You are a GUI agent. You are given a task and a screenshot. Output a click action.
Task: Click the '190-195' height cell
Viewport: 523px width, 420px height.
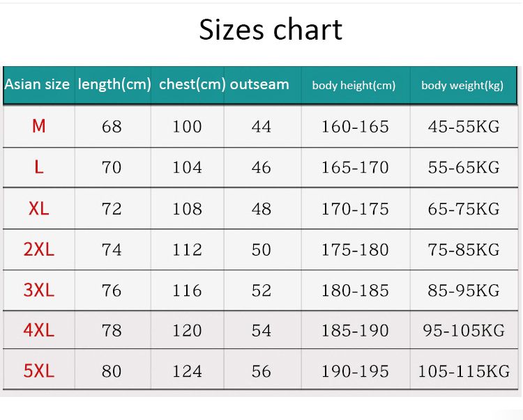[355, 371]
